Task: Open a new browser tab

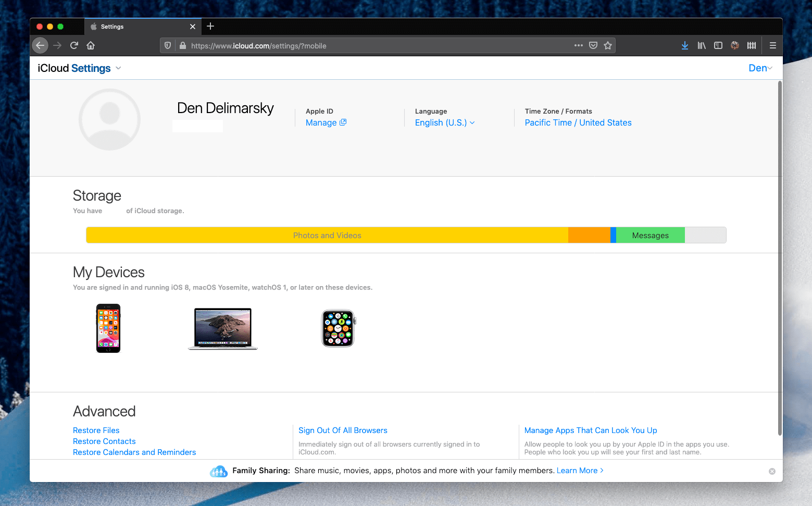Action: pyautogui.click(x=210, y=26)
